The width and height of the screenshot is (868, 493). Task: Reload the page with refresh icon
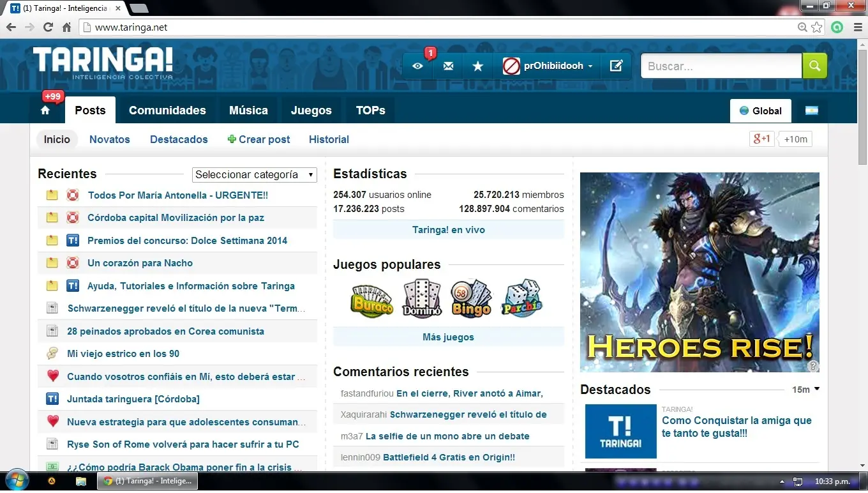pyautogui.click(x=48, y=27)
